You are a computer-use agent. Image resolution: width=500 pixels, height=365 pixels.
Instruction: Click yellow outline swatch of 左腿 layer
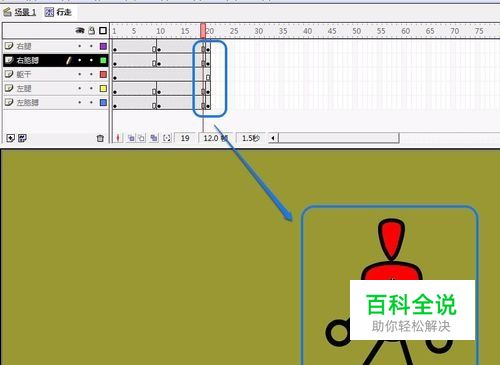103,88
